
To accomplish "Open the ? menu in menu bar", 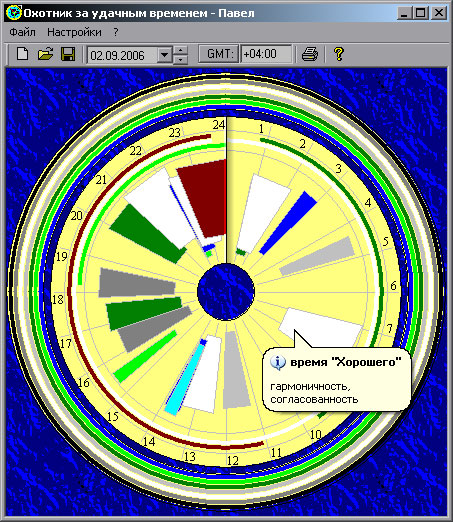I will click(116, 32).
